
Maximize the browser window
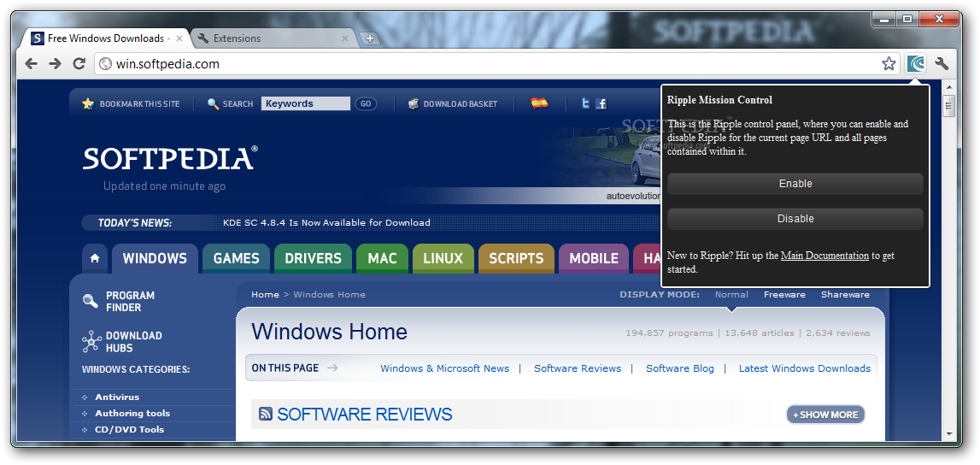click(907, 20)
